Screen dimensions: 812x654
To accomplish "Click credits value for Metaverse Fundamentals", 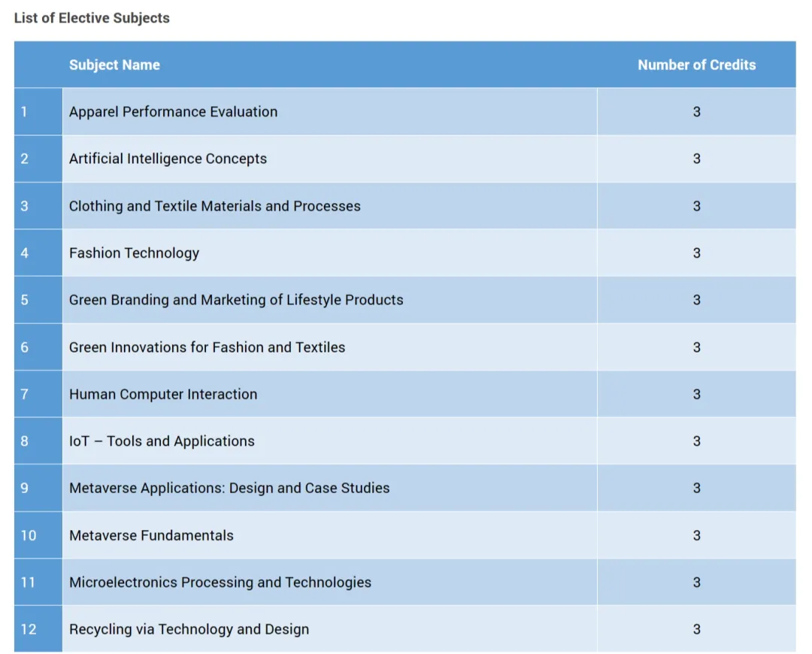I will (696, 535).
